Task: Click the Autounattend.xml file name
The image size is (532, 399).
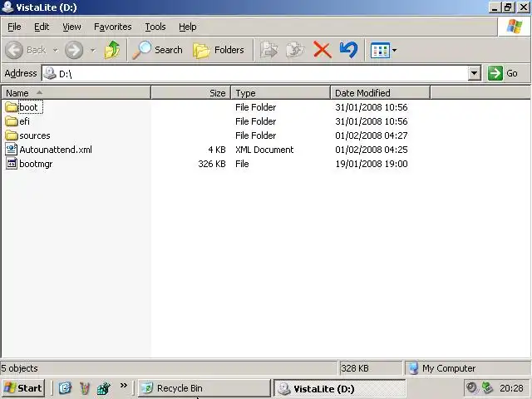Action: coord(56,150)
